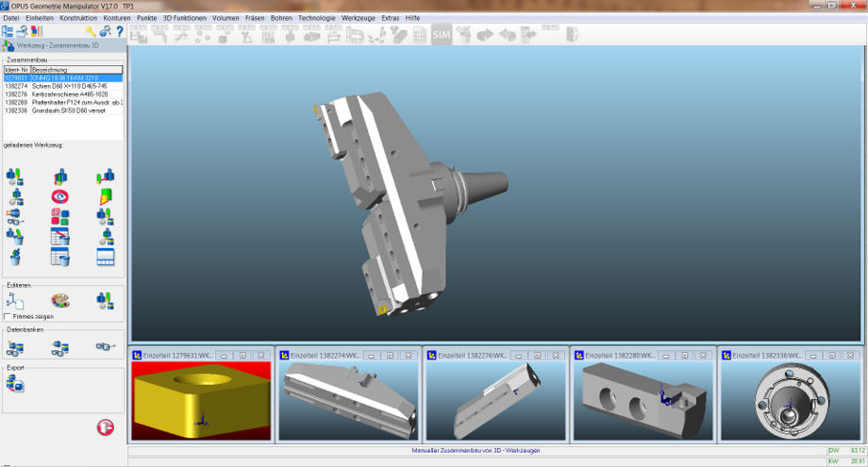Maximize the Einzelteil 1382276 sub-window
Viewport: 868px width, 467px height.
[539, 356]
